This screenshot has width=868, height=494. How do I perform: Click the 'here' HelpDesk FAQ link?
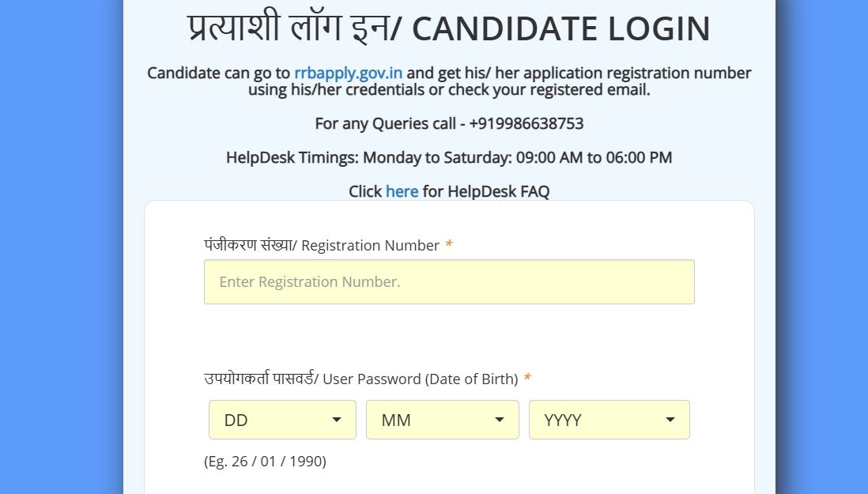402,191
